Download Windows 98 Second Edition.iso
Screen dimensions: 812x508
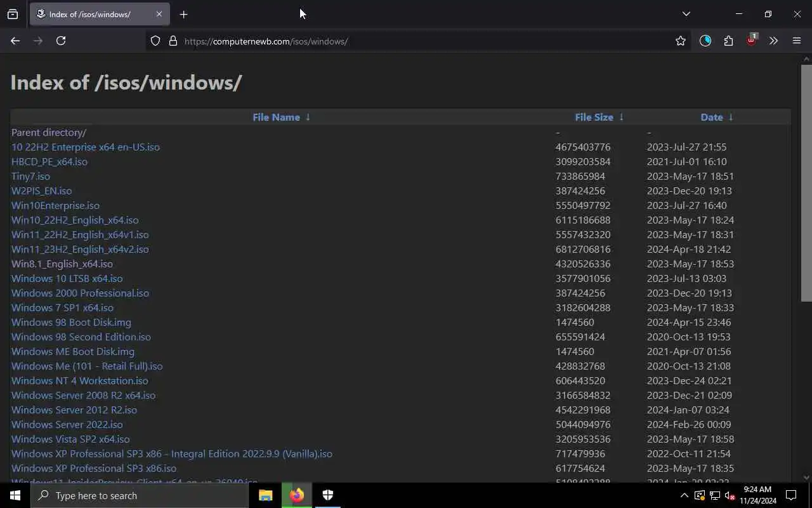[81, 337]
